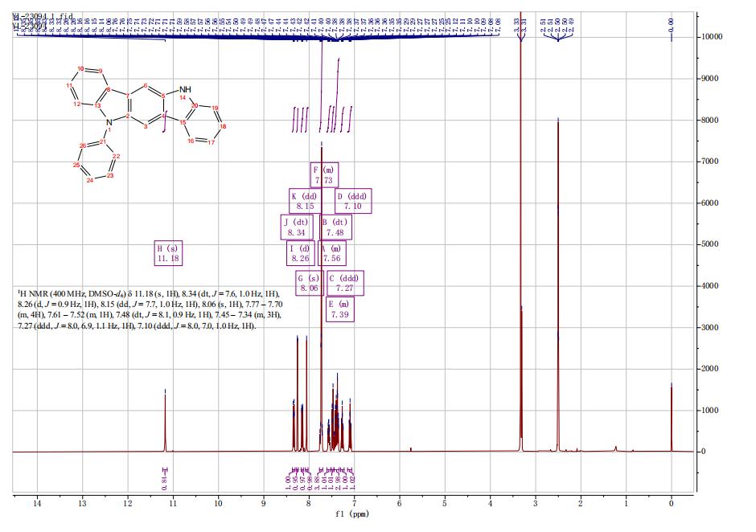The width and height of the screenshot is (756, 532).
Task: Select the E (m) 7.39 multiplet box
Action: click(339, 309)
